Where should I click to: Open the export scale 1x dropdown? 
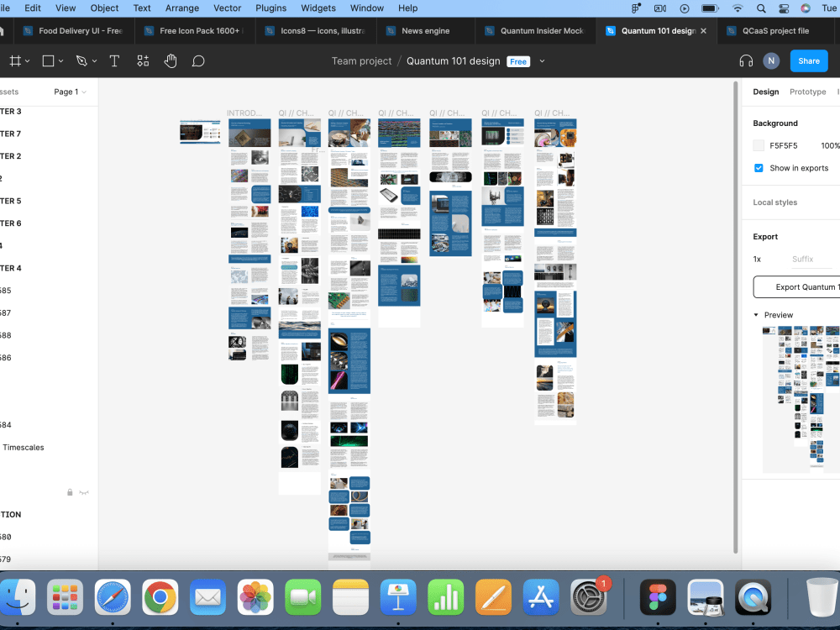[x=757, y=260]
